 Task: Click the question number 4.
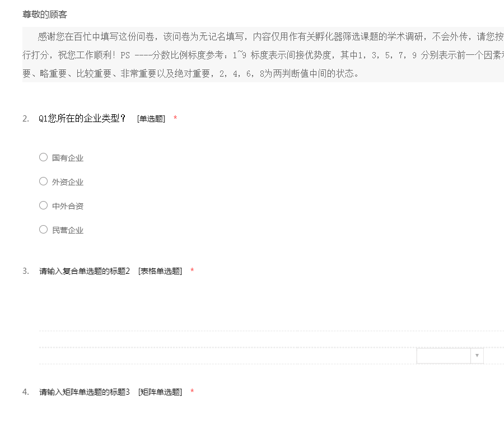(x=26, y=392)
